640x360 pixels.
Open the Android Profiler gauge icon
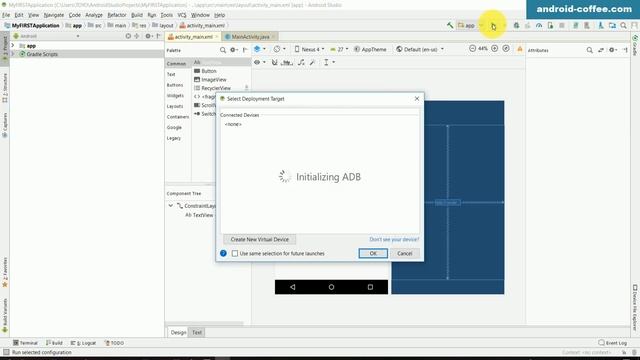(539, 25)
